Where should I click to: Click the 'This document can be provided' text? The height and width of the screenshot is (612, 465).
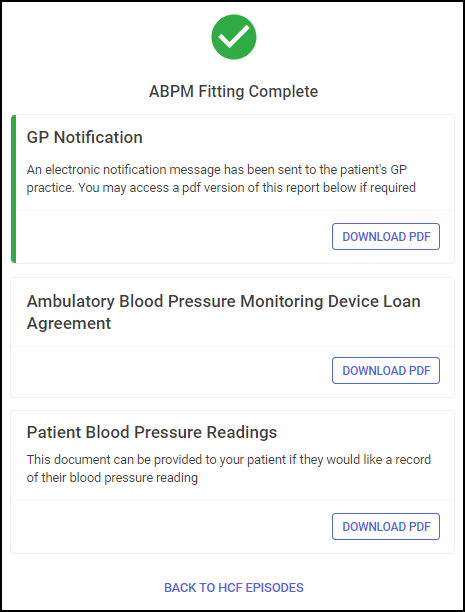tap(228, 459)
